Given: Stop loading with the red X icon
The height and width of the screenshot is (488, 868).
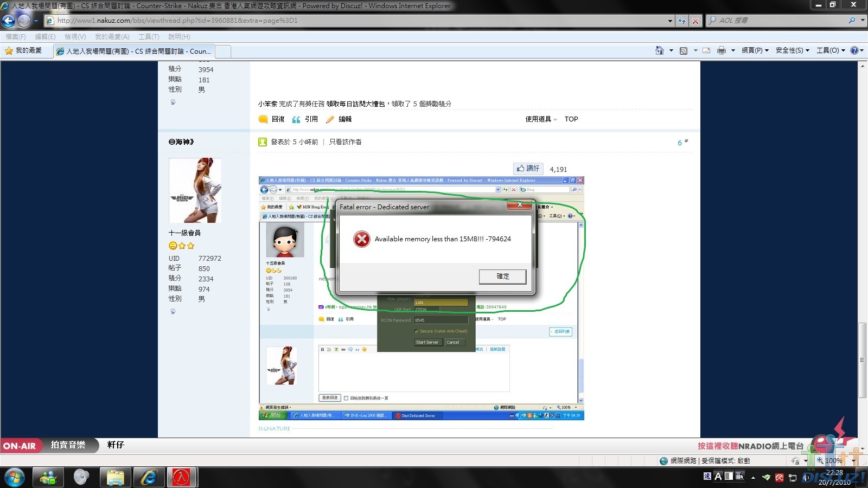Looking at the screenshot, I should pos(695,21).
